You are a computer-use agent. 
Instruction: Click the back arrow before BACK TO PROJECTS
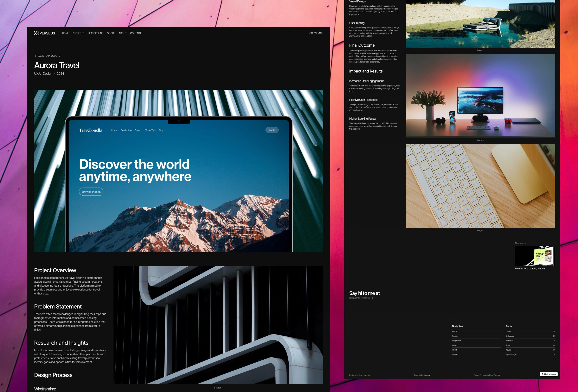pyautogui.click(x=35, y=56)
